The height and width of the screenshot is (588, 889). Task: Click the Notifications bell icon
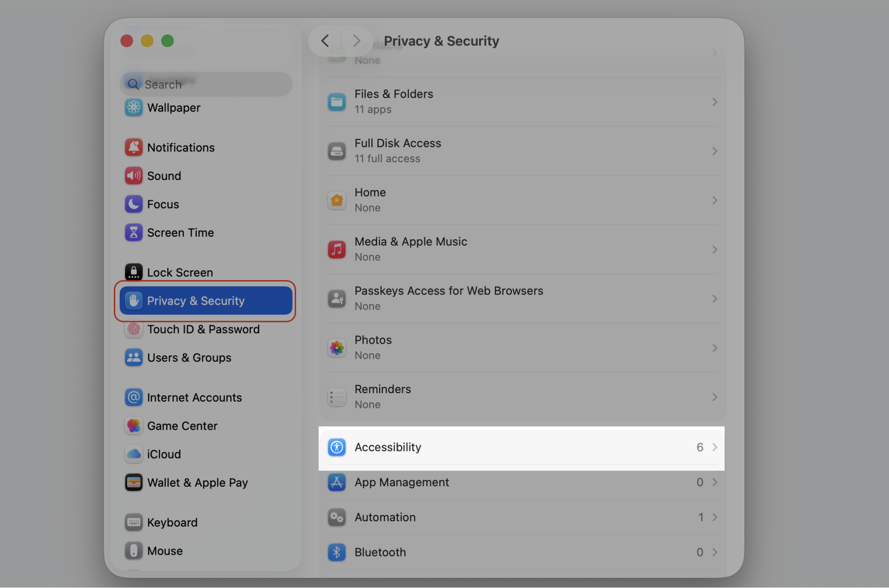(133, 147)
